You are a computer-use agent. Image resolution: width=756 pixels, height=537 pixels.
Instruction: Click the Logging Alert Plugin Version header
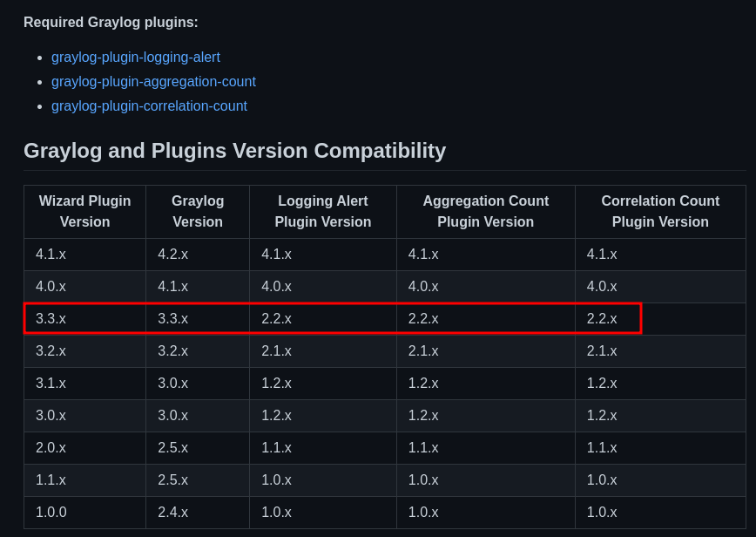[x=322, y=212]
